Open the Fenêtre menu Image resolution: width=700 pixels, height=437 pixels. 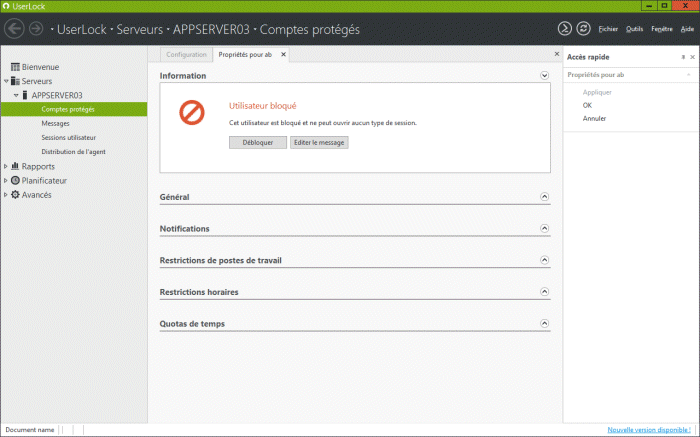click(662, 29)
